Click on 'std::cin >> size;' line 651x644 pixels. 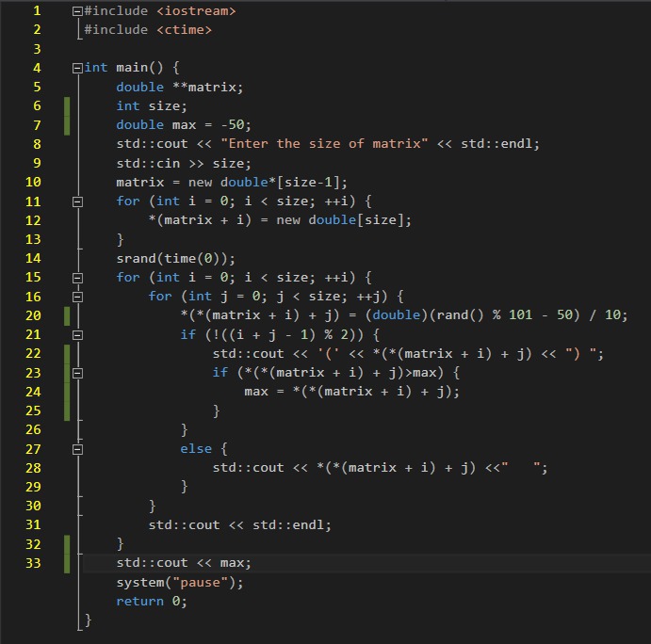(x=184, y=164)
